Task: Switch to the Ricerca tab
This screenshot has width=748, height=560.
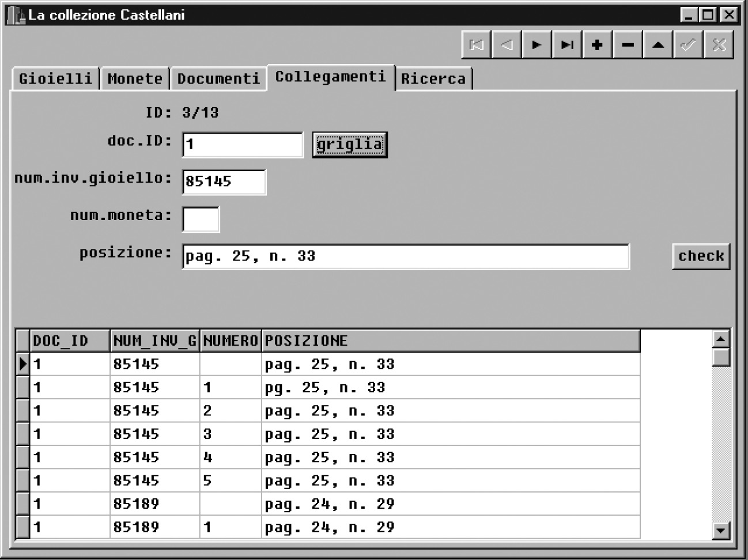Action: pyautogui.click(x=433, y=79)
